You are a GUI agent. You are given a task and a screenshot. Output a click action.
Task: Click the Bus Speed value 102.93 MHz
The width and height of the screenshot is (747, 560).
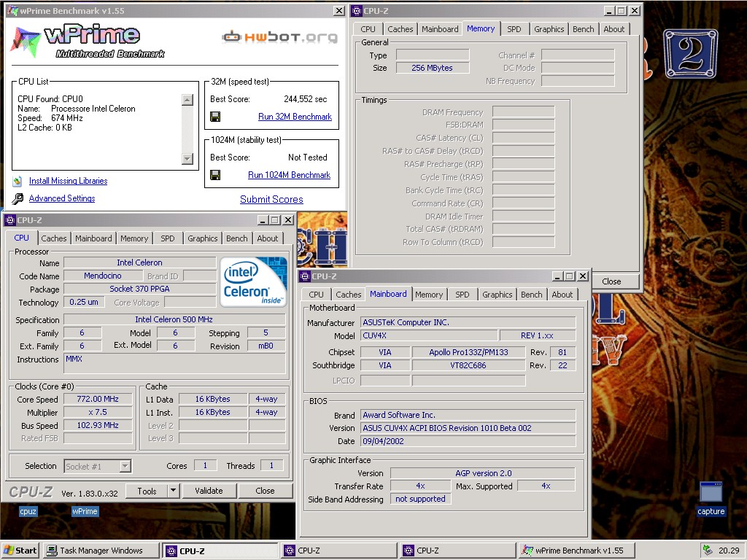click(x=98, y=425)
